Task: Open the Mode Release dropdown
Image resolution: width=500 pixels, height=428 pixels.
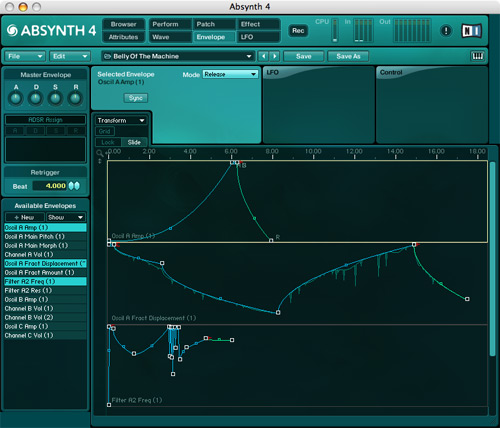Action: (230, 74)
